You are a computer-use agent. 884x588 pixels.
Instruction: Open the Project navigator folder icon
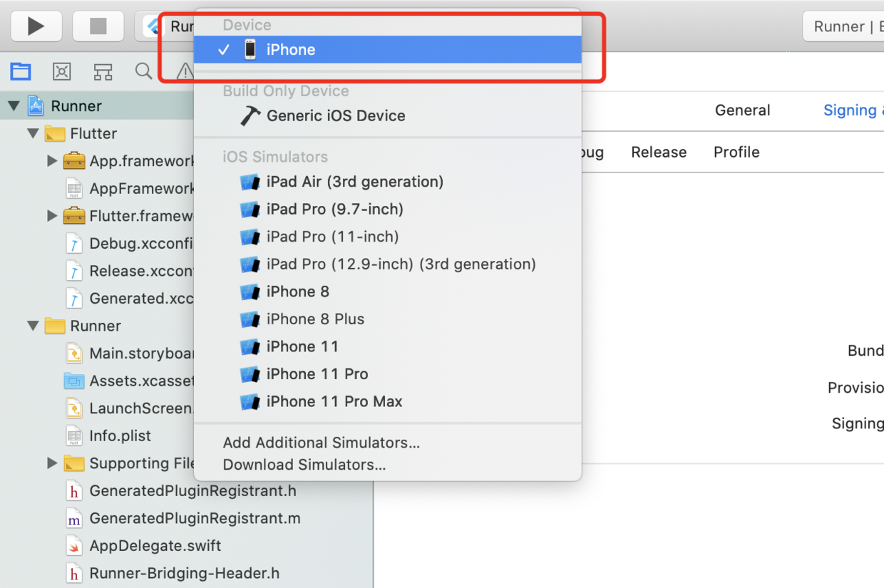[x=21, y=71]
